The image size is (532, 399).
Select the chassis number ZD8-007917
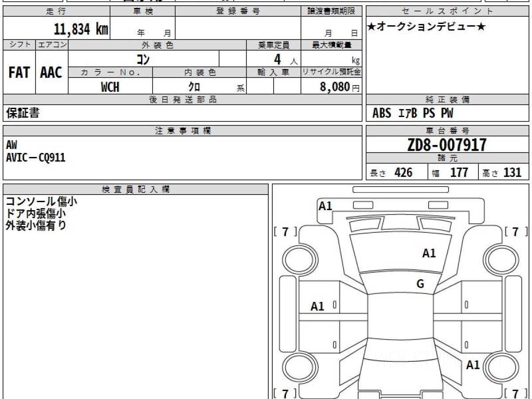[x=447, y=145]
